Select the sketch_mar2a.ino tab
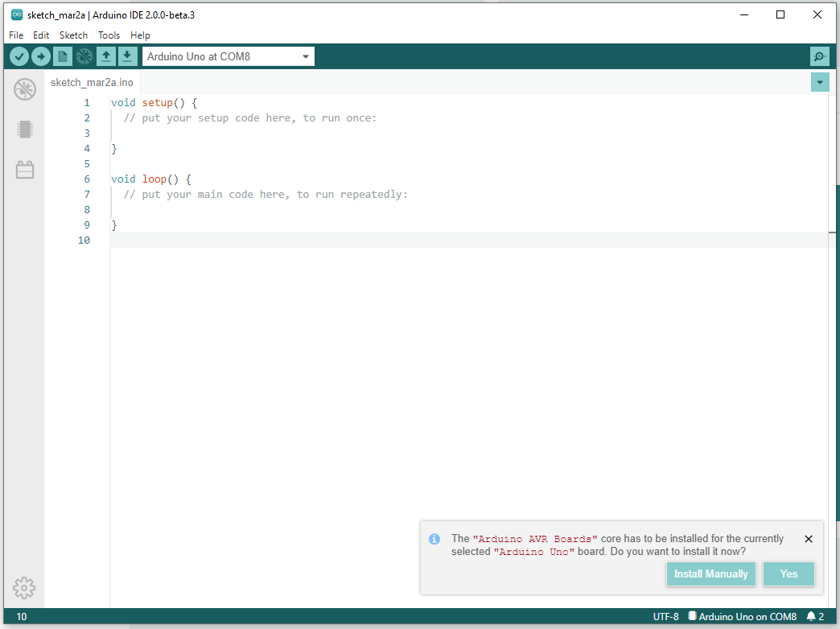This screenshot has height=629, width=840. [92, 82]
